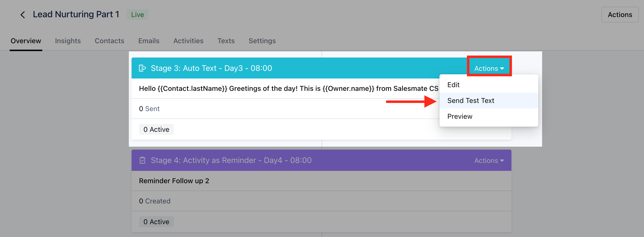Choose Edit from the actions menu
This screenshot has height=237, width=644.
(488, 85)
